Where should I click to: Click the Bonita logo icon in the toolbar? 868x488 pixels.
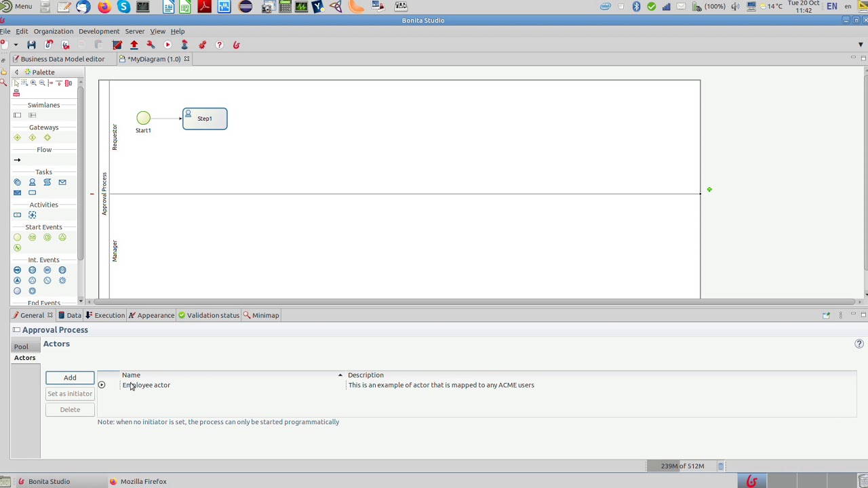[x=236, y=45]
